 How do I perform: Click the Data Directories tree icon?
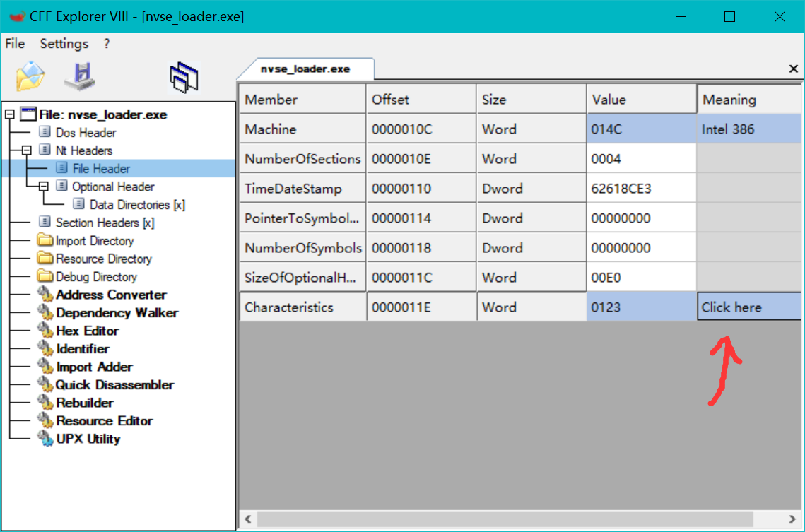78,203
